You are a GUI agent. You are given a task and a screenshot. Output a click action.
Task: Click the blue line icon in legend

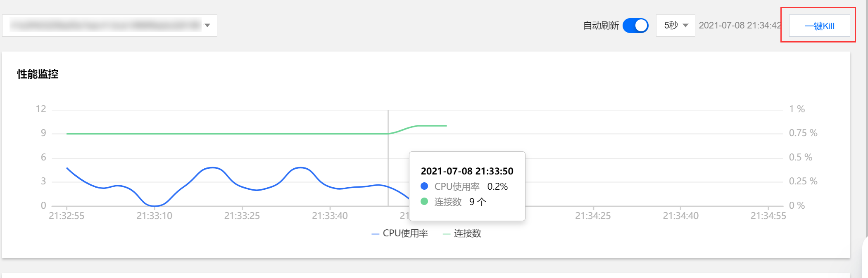point(375,234)
